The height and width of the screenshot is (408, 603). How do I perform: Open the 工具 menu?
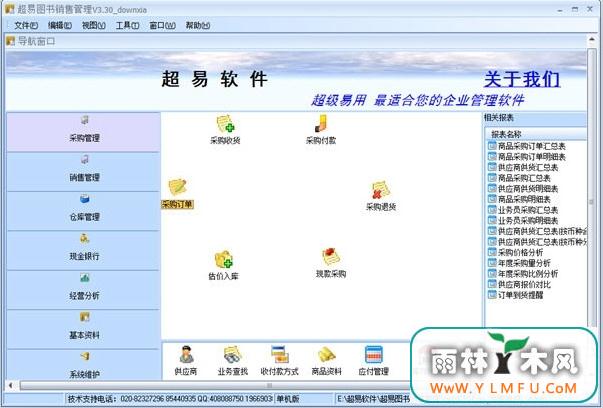127,25
